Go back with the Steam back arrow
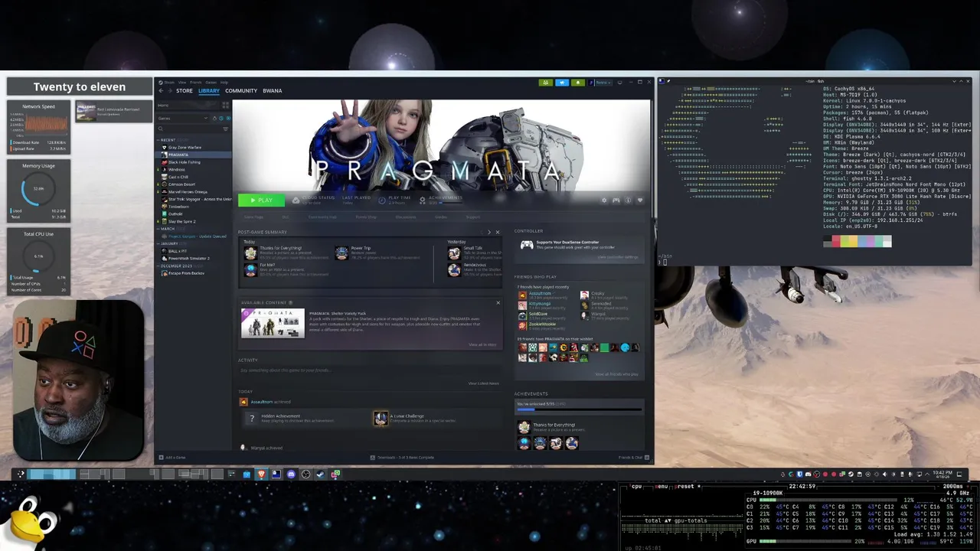 pyautogui.click(x=161, y=91)
